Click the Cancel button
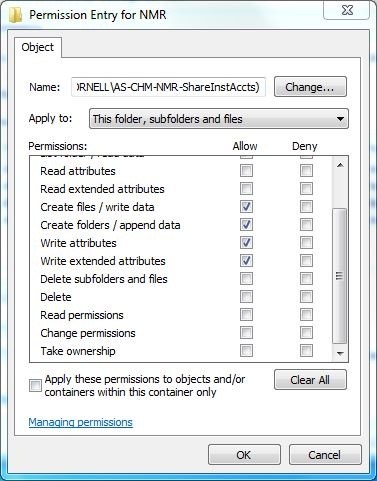The image size is (377, 481). tap(325, 455)
